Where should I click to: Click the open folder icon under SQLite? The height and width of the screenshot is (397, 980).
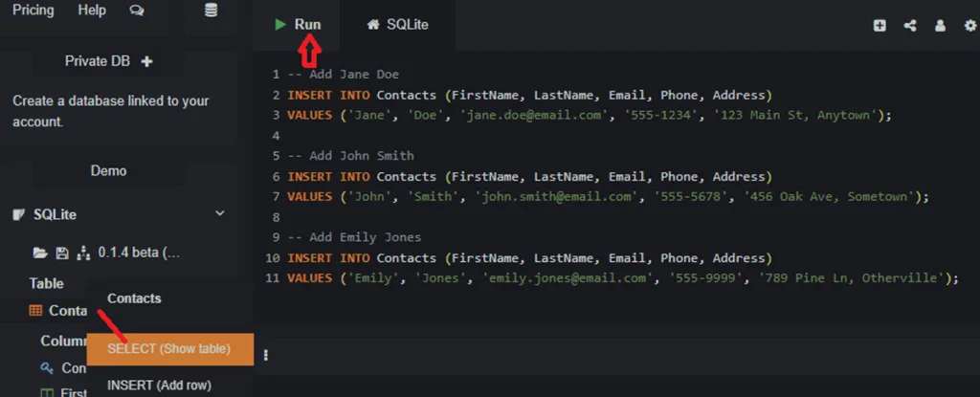point(40,254)
